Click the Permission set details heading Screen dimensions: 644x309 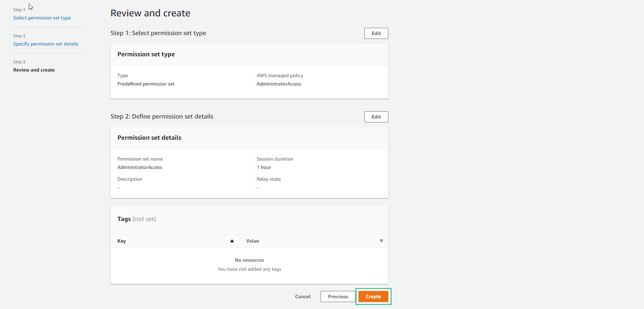[149, 138]
